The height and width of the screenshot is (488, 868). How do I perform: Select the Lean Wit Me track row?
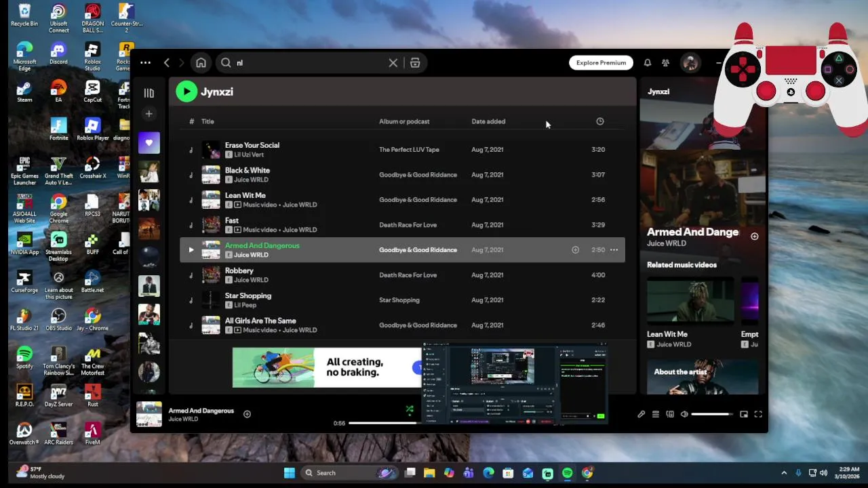click(x=402, y=200)
